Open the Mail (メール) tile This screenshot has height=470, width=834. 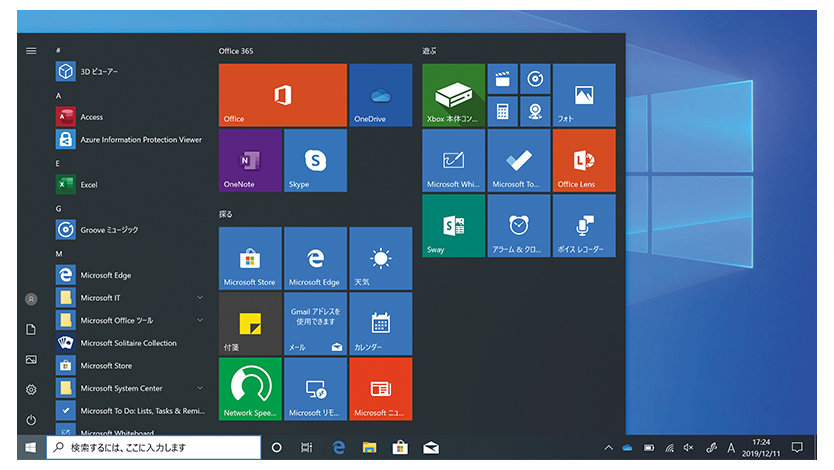click(x=315, y=324)
